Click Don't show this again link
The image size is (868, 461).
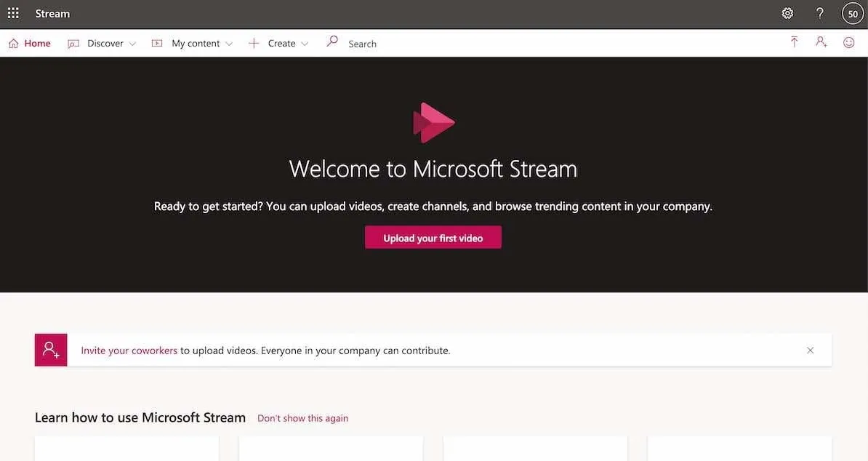point(302,418)
